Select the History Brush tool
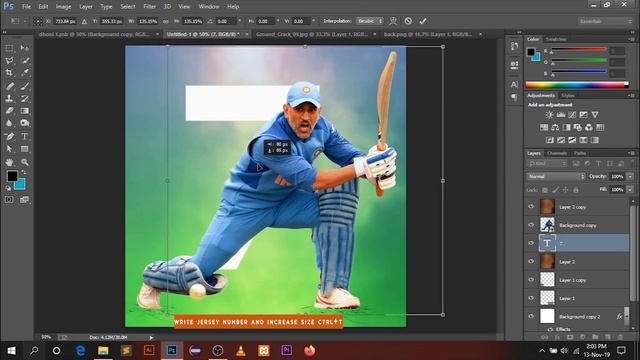Screen dimensions: 640x360 pyautogui.click(x=24, y=98)
